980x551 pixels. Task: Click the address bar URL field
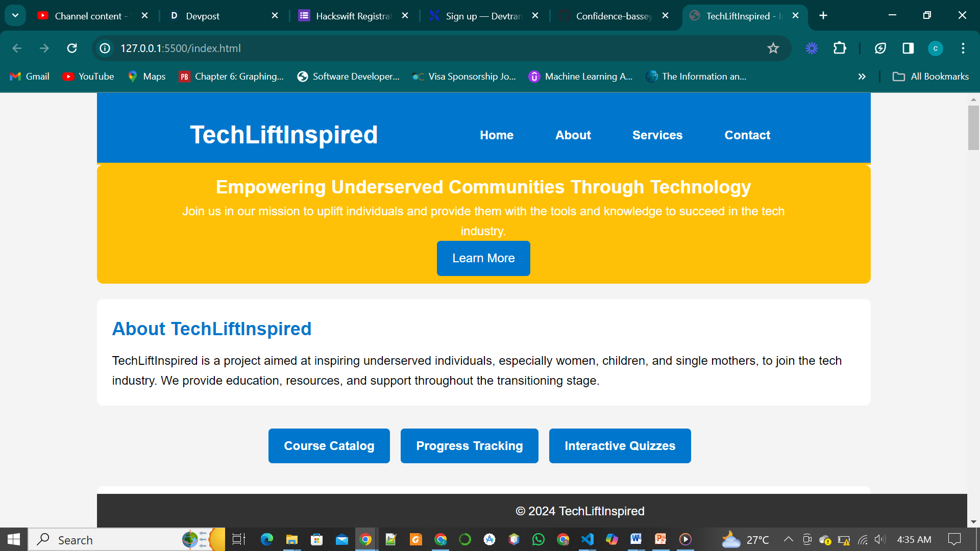click(x=408, y=48)
